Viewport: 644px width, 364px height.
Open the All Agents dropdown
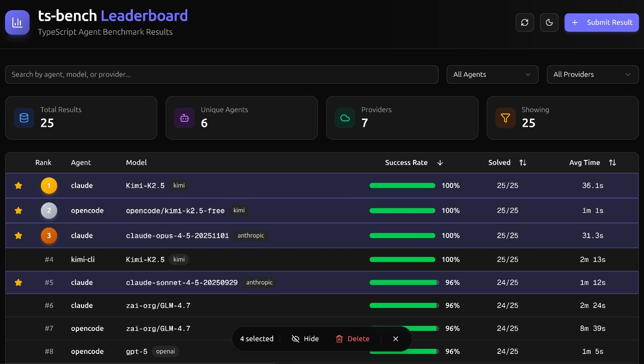pyautogui.click(x=493, y=74)
